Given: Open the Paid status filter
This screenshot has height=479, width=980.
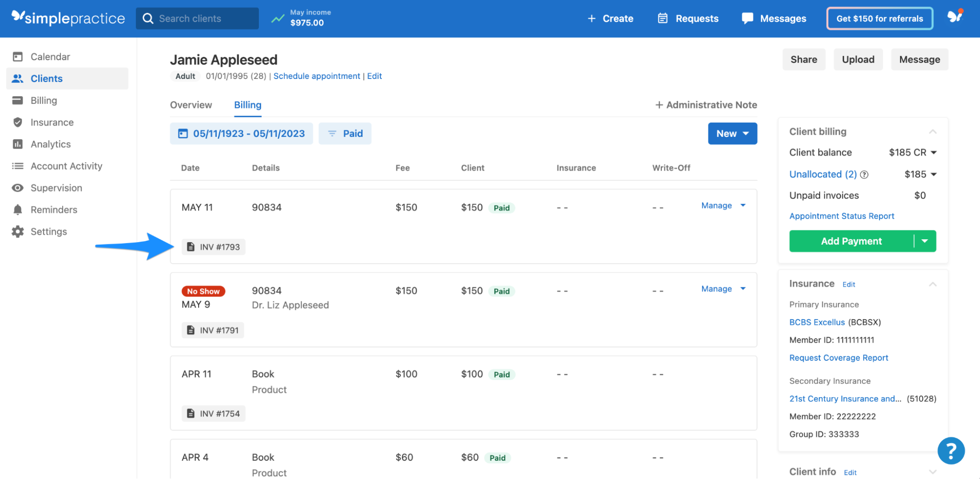Looking at the screenshot, I should point(345,133).
